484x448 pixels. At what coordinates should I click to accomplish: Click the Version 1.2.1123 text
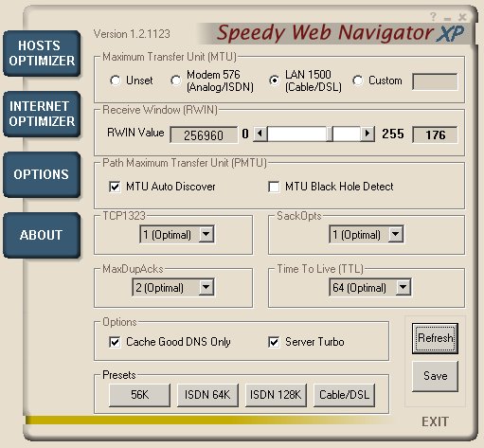click(132, 34)
